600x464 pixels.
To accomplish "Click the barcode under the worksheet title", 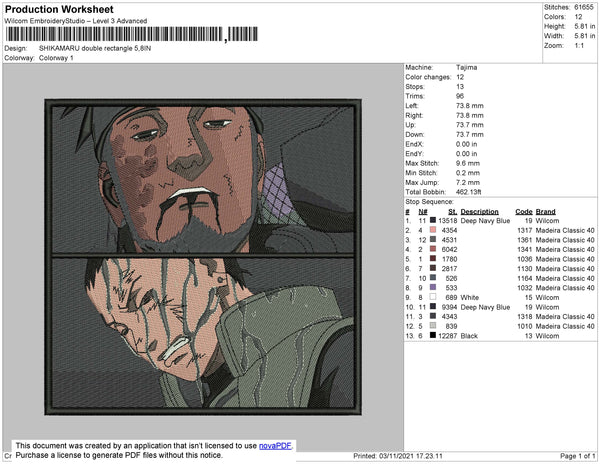I will (x=132, y=34).
